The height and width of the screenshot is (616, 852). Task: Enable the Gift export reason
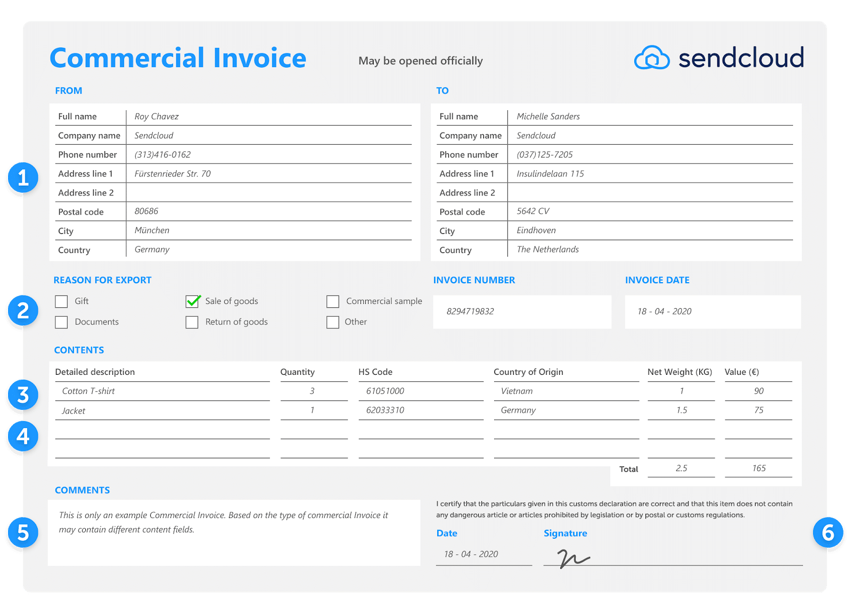pos(61,301)
